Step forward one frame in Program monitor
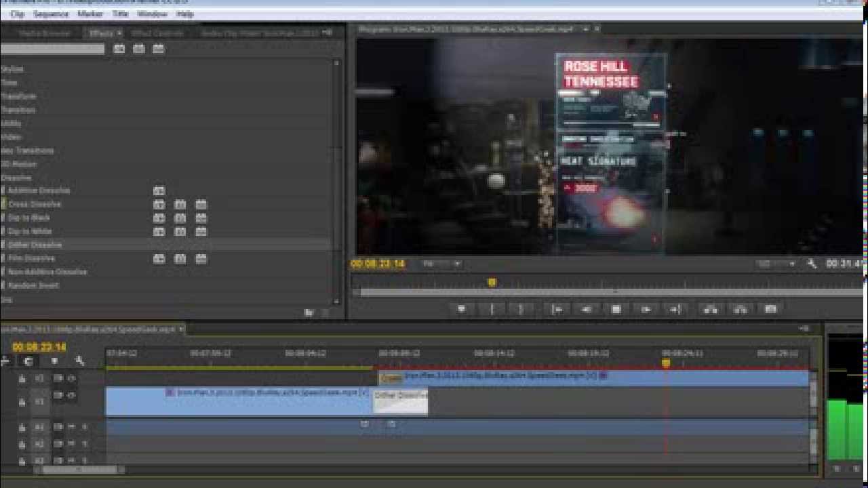Screen dimensions: 868x488 (646, 309)
